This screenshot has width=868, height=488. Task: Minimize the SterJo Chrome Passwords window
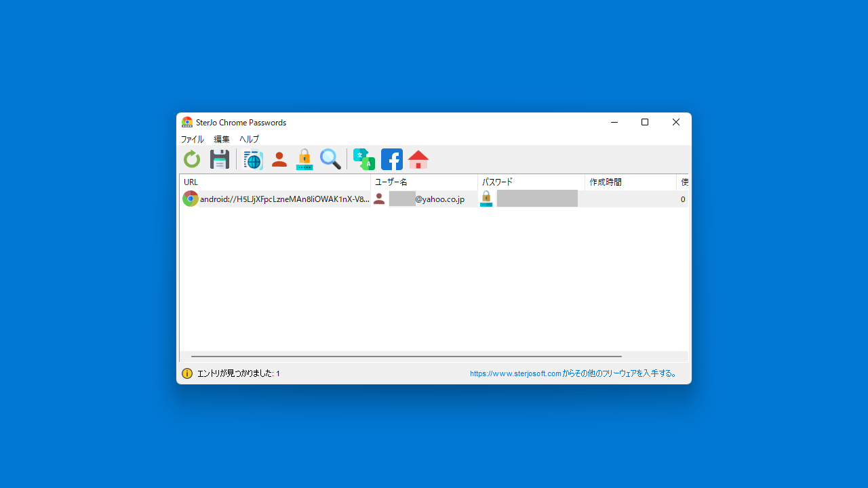[614, 122]
